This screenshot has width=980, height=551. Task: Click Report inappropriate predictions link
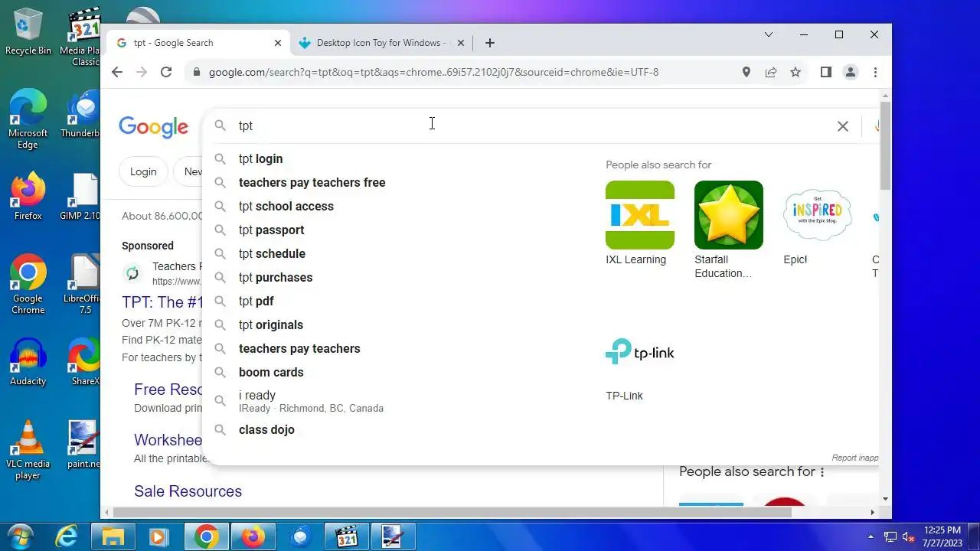click(x=855, y=458)
